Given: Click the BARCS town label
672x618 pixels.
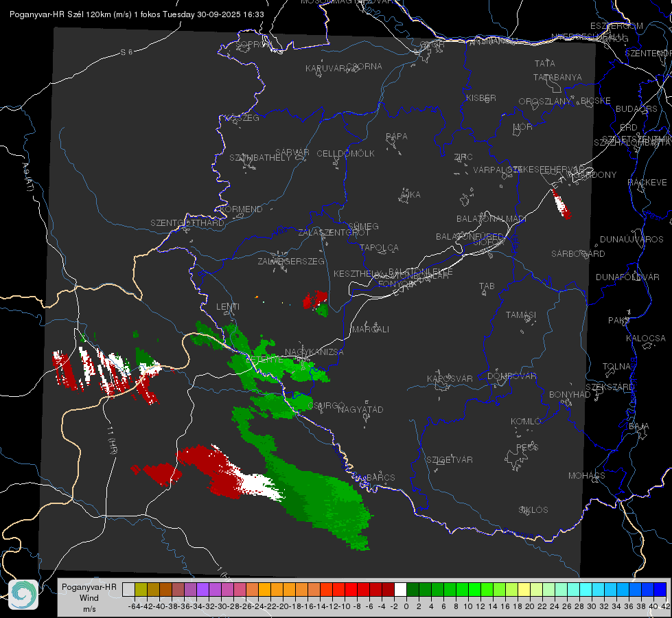Looking at the screenshot, I should [381, 477].
